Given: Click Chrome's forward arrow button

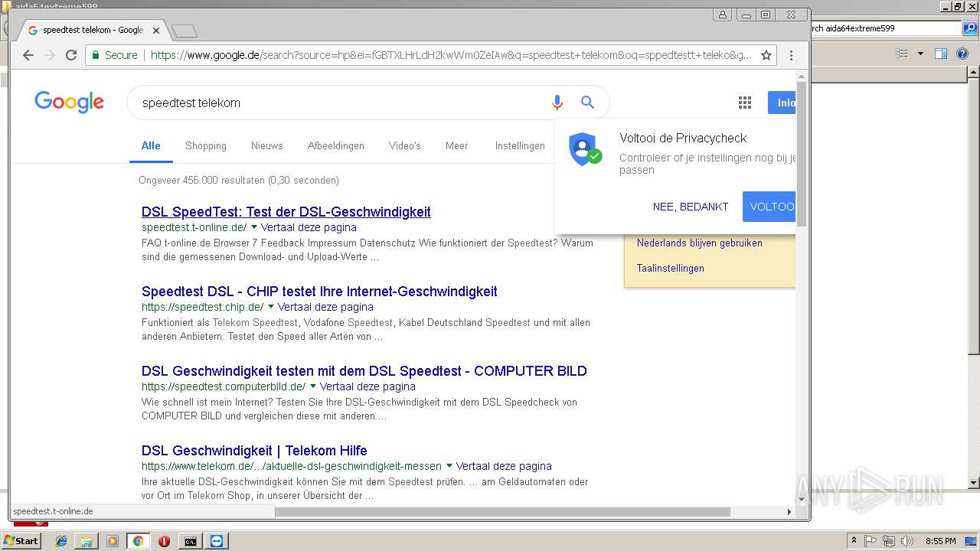Looking at the screenshot, I should pyautogui.click(x=50, y=55).
